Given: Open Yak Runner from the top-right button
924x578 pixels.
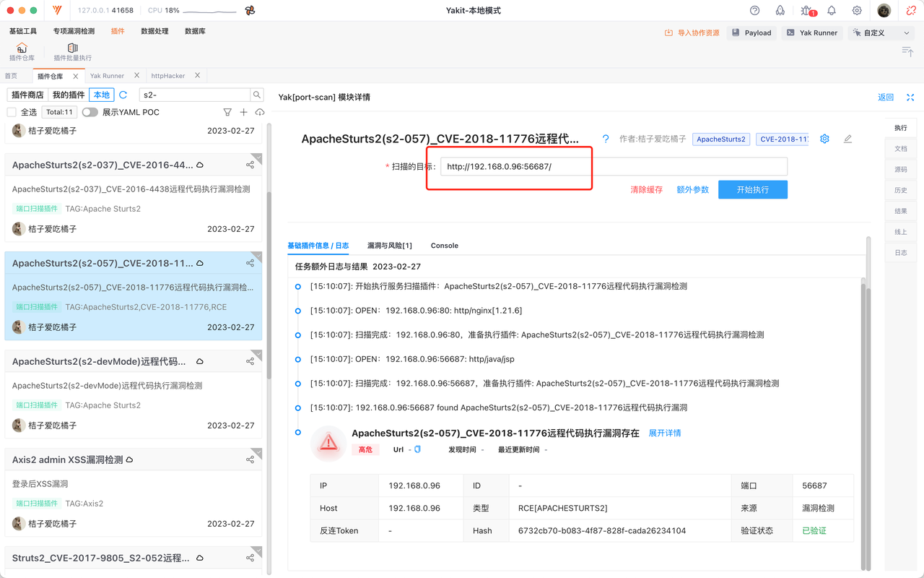Looking at the screenshot, I should (812, 33).
